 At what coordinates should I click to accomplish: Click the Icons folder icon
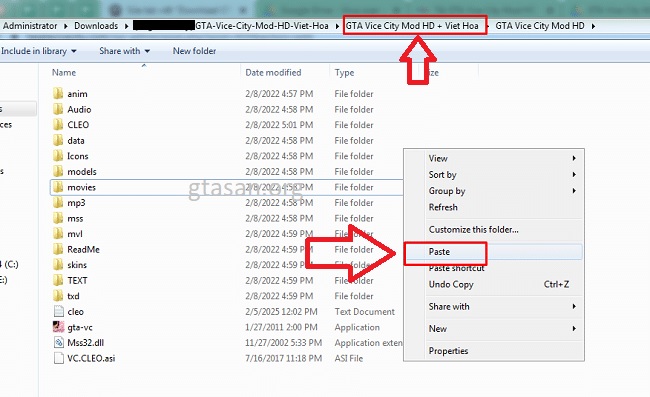click(x=58, y=156)
